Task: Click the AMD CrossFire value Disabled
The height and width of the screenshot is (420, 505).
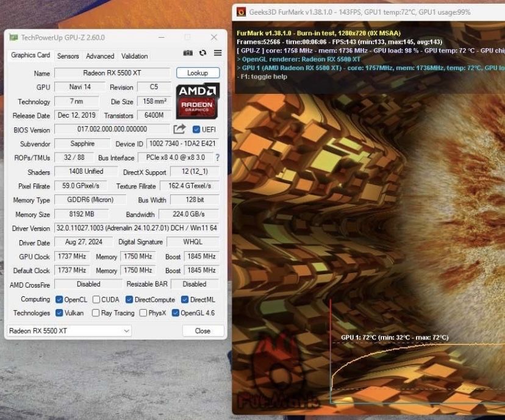Action: click(x=88, y=284)
